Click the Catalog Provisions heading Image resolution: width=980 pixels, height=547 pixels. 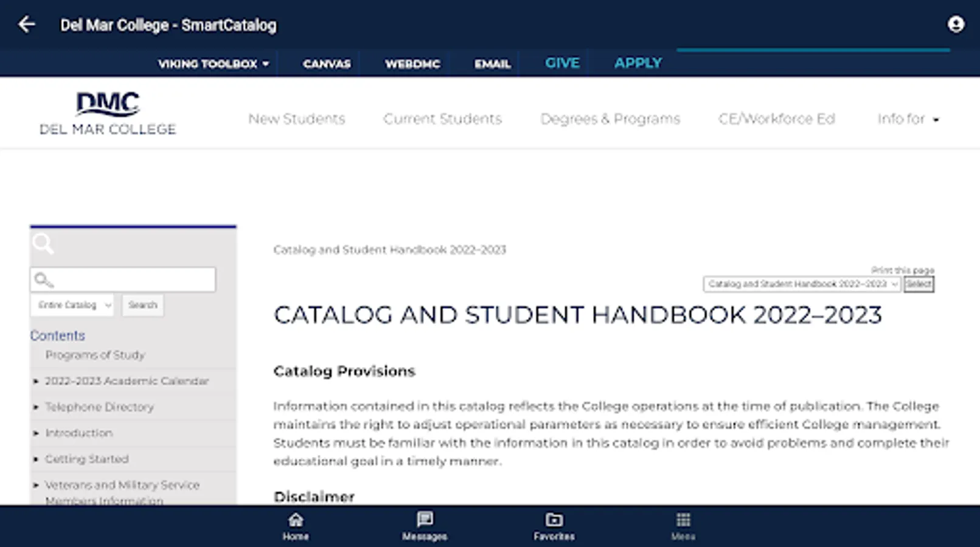(344, 371)
